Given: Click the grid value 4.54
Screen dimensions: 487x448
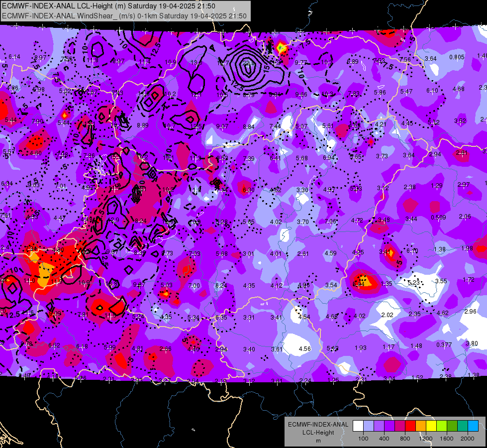Looking at the screenshot, I should (x=304, y=317).
